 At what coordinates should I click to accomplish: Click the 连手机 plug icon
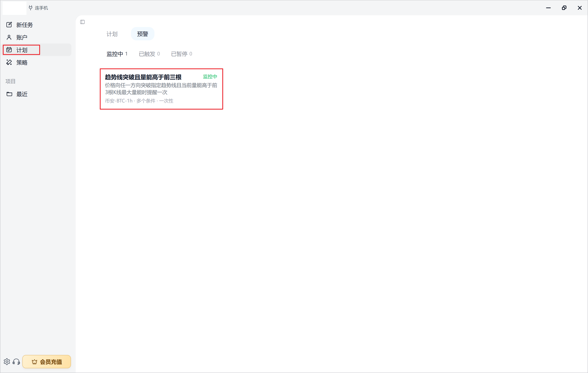click(31, 8)
